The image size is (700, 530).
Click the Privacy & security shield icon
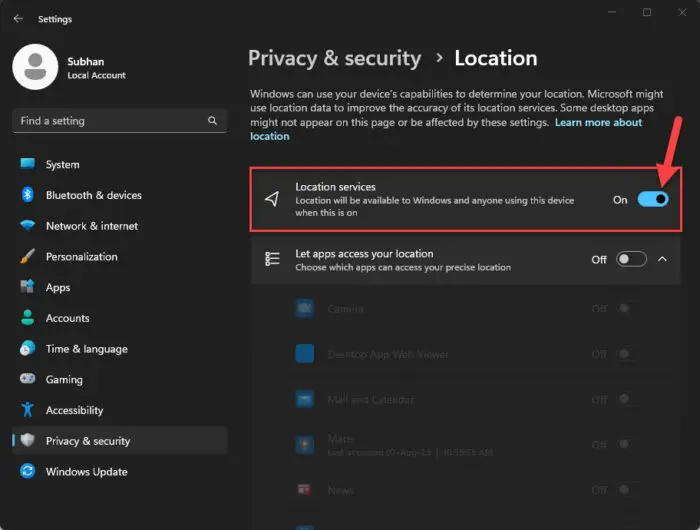point(27,440)
